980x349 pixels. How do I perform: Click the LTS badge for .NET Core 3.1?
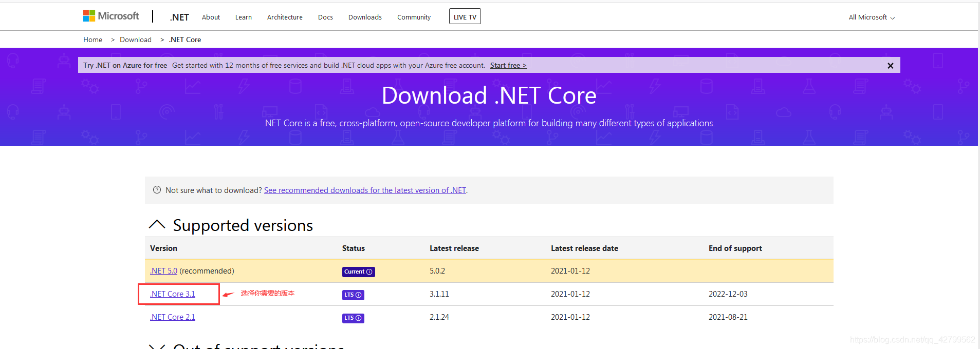click(x=353, y=295)
